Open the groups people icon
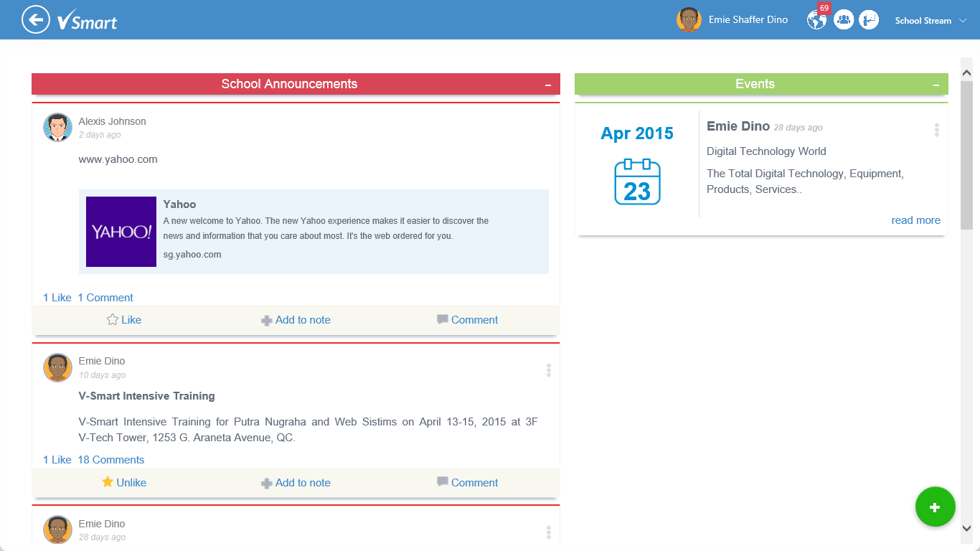Image resolution: width=980 pixels, height=551 pixels. tap(844, 20)
